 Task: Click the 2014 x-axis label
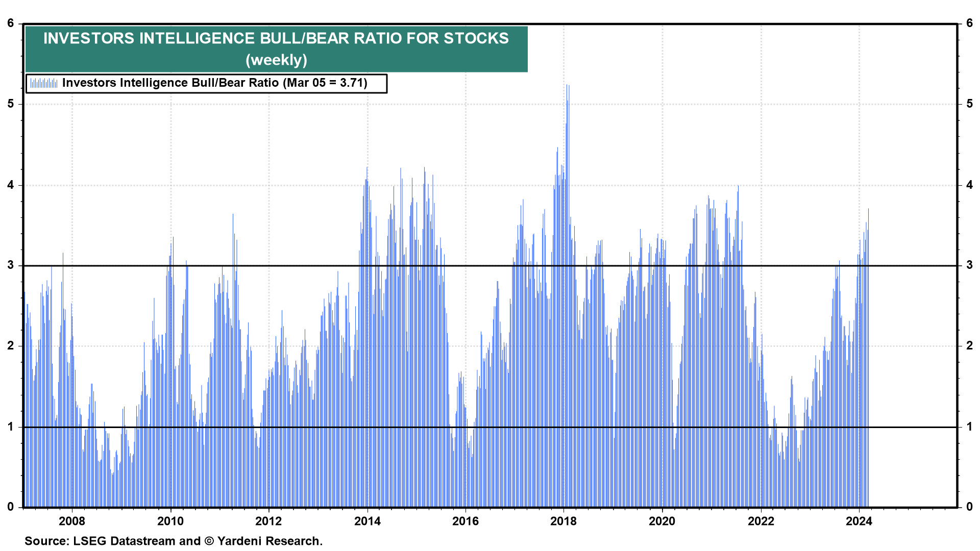pos(367,521)
